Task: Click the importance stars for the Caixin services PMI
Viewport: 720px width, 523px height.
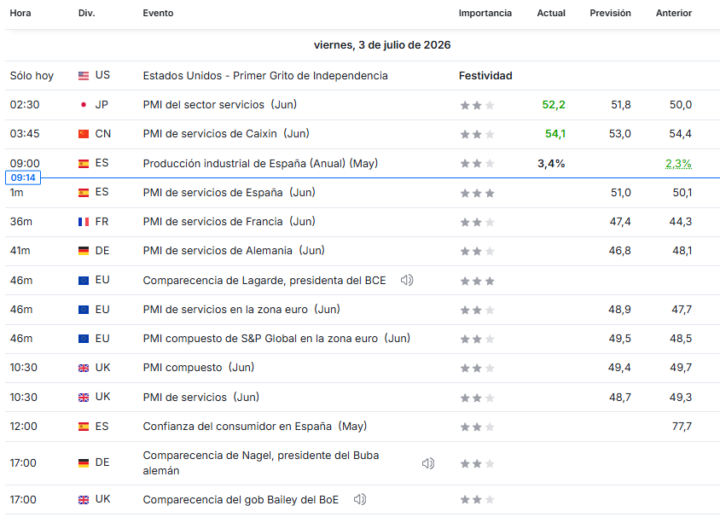Action: click(x=477, y=135)
